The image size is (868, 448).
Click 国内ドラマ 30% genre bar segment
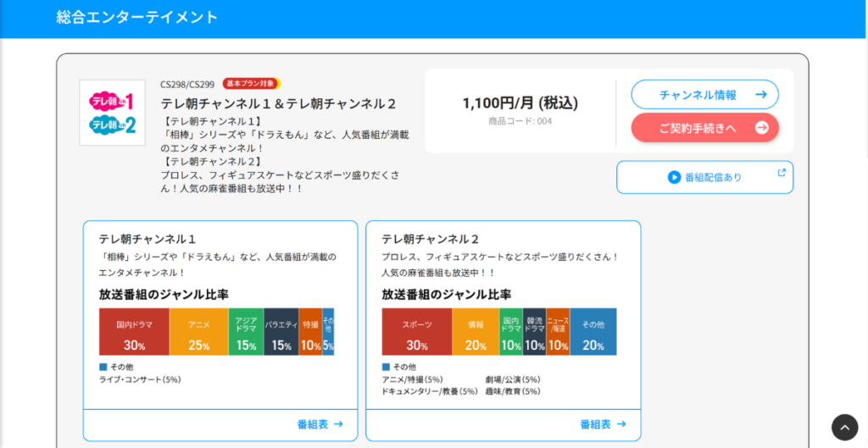(134, 332)
